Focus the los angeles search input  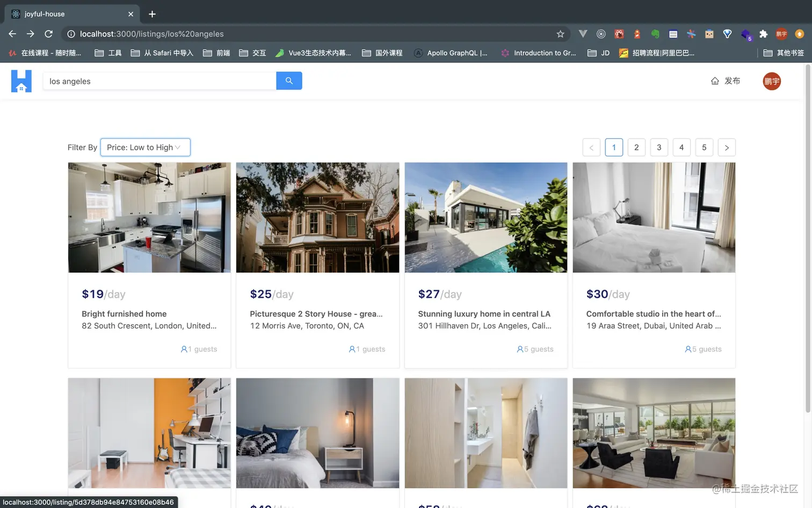[x=160, y=81]
